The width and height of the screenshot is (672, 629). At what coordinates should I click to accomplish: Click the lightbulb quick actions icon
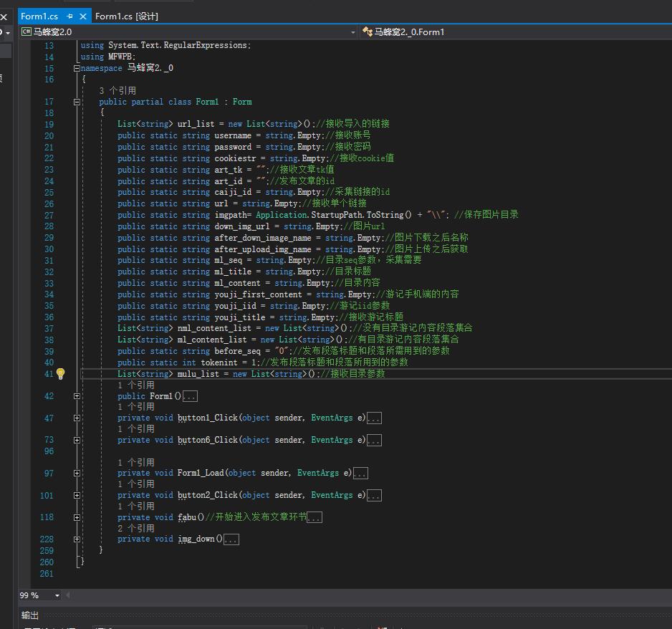(x=61, y=373)
